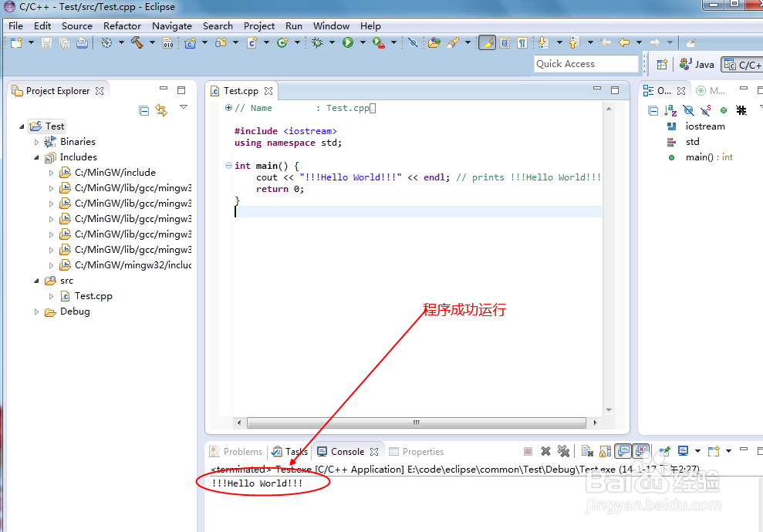Screen dimensions: 763x532
Task: Click the New C/C++ Project icon
Action: click(191, 43)
